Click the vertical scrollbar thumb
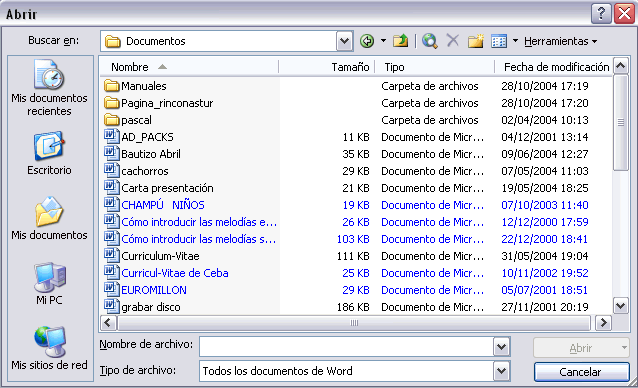638x388 pixels. pos(621,122)
